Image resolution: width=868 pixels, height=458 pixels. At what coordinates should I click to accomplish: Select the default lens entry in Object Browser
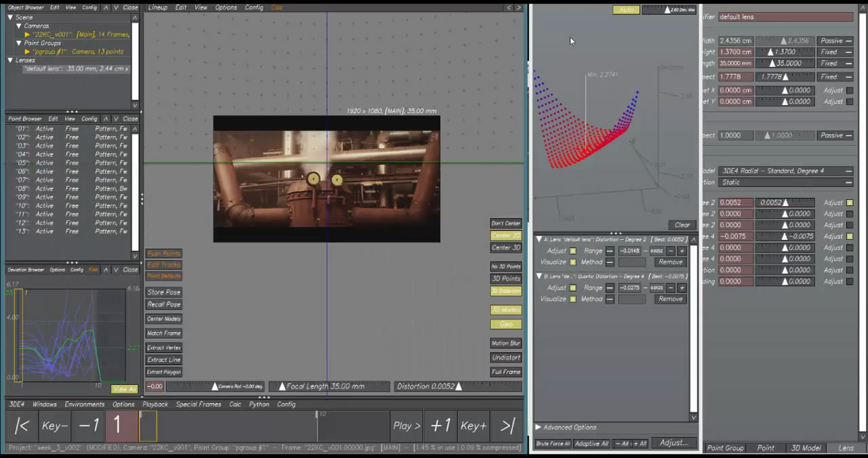point(75,69)
